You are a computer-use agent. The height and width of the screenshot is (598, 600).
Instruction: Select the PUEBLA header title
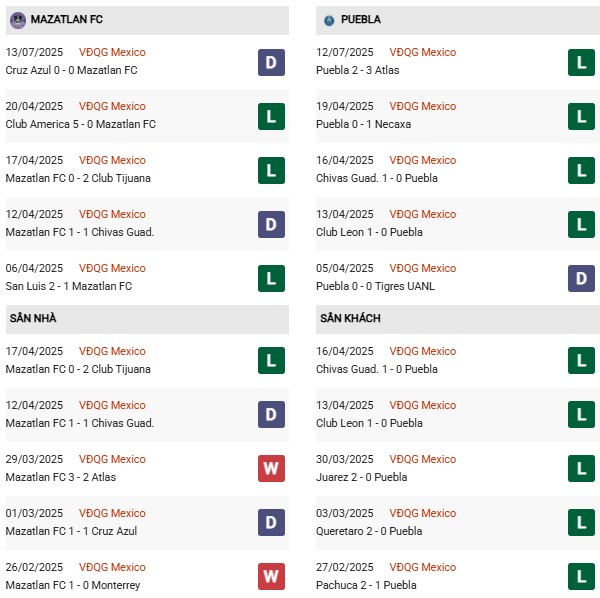pos(361,19)
